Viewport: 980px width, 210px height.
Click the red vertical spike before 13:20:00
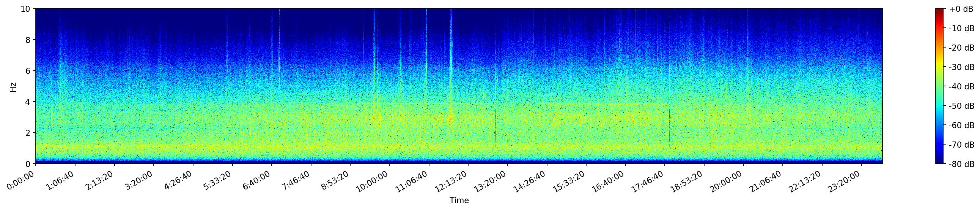point(496,126)
